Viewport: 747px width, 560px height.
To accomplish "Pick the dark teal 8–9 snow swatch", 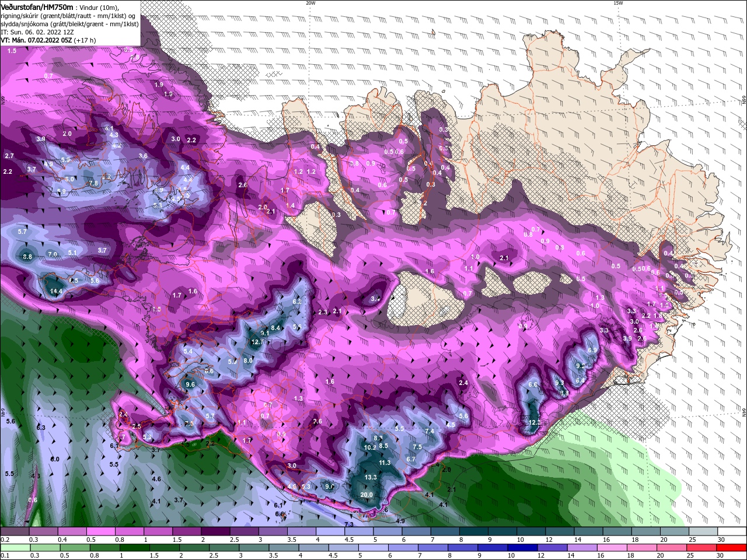I will [473, 531].
